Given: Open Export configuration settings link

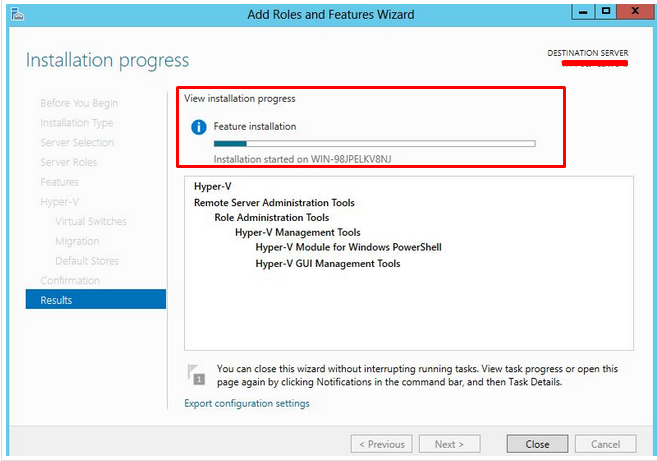Looking at the screenshot, I should tap(247, 404).
